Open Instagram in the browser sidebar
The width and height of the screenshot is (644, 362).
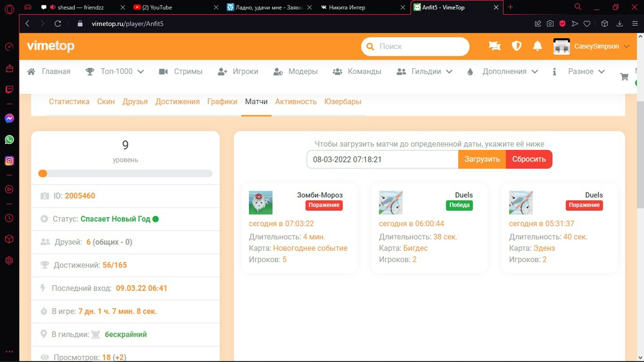click(x=9, y=161)
